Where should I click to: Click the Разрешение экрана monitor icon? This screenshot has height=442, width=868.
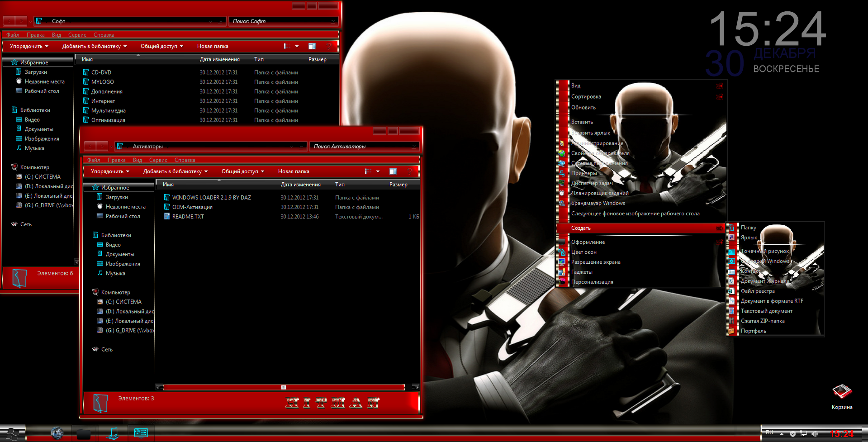[562, 262]
